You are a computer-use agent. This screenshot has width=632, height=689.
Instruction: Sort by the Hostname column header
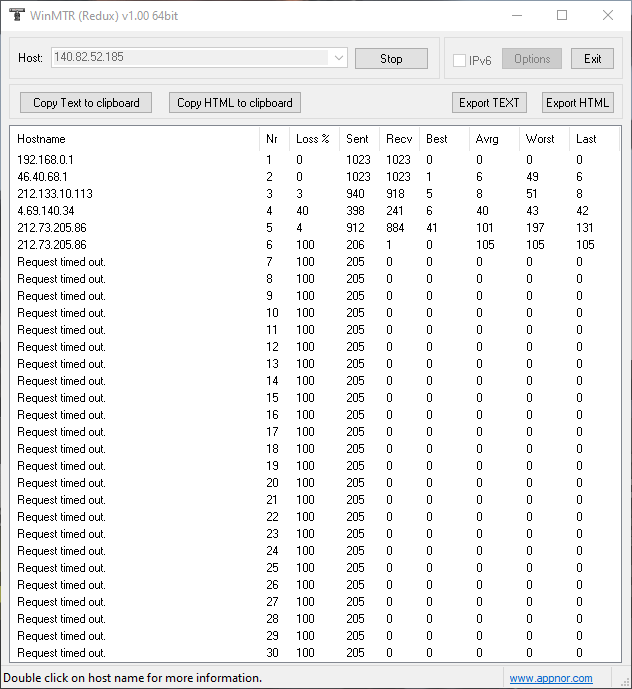(134, 139)
